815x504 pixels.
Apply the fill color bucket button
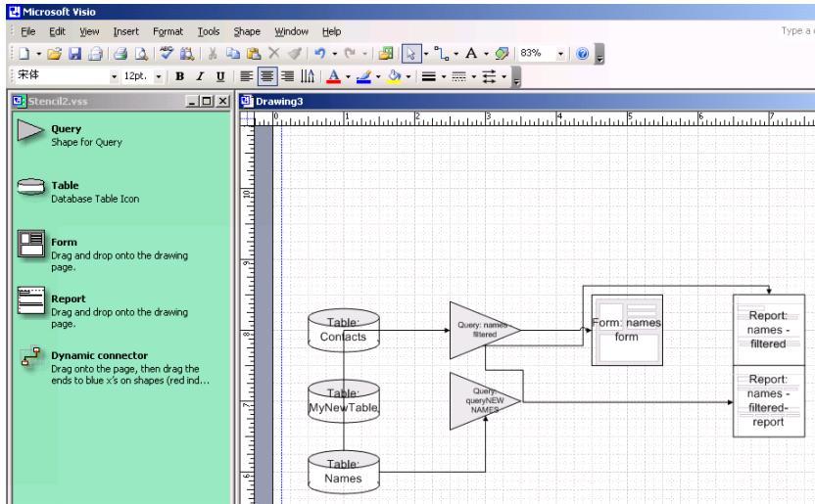(395, 76)
